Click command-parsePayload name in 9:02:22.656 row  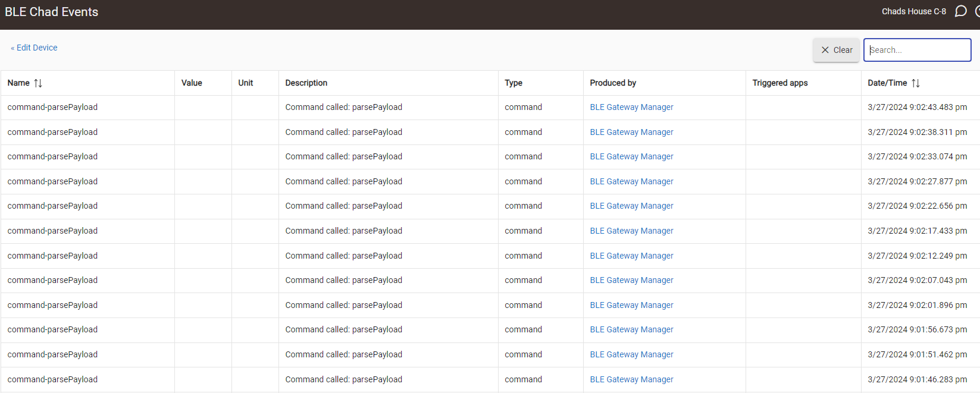pyautogui.click(x=52, y=206)
